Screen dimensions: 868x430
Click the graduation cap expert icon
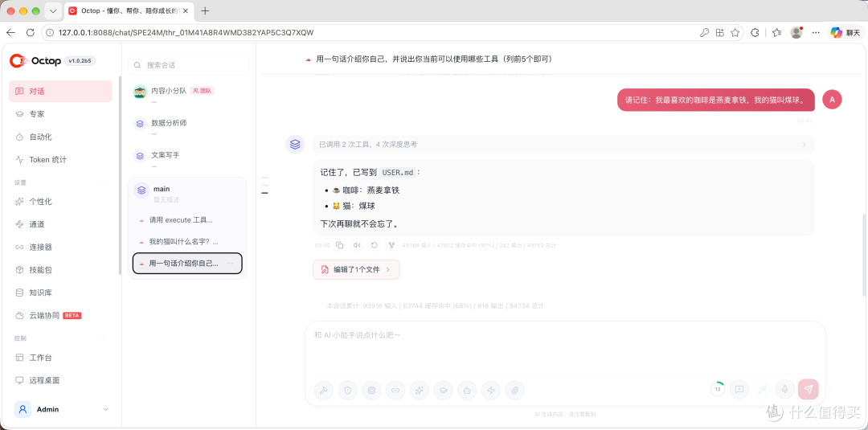[443, 390]
